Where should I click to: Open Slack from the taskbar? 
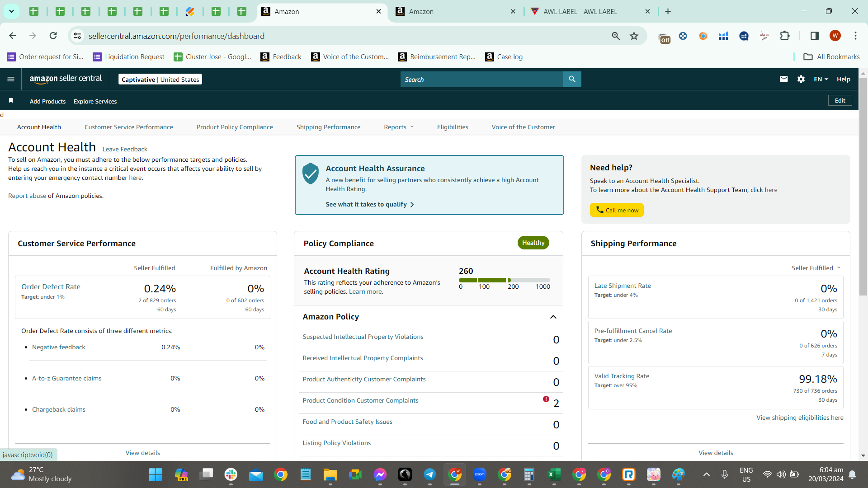231,475
